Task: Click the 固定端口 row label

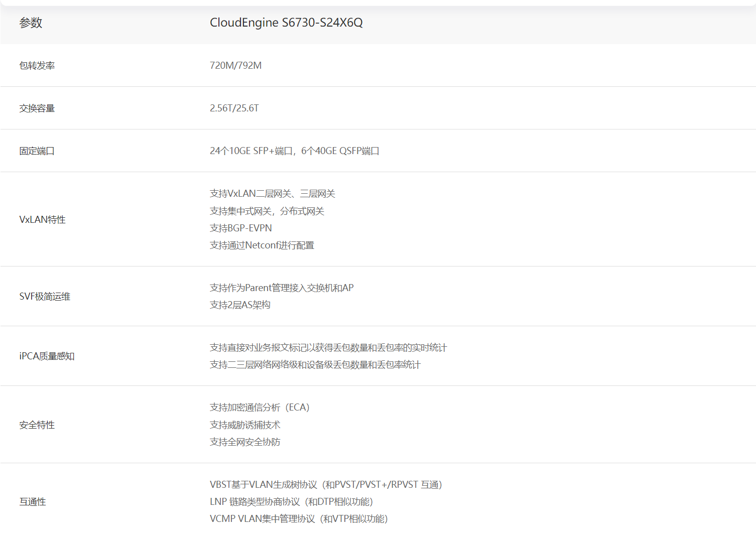Action: coord(37,151)
